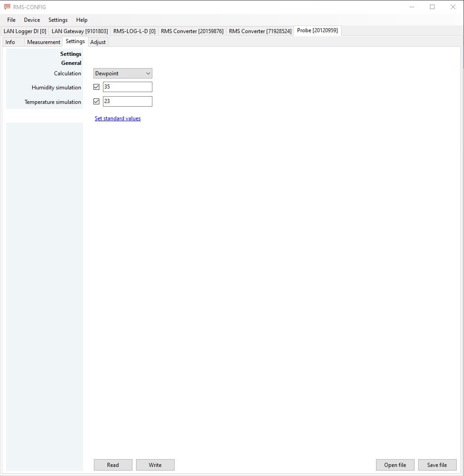Switch to RMS-LOG-L-D [0] tab
This screenshot has width=464, height=476.
click(134, 31)
